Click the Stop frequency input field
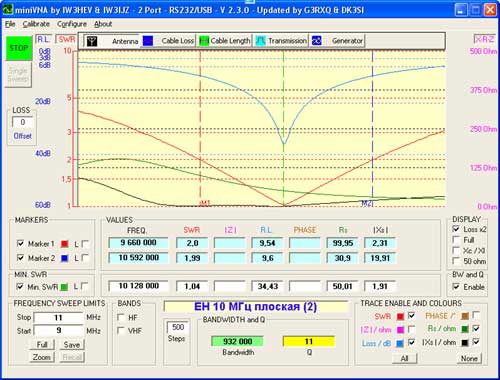The width and height of the screenshot is (500, 380). tap(58, 317)
